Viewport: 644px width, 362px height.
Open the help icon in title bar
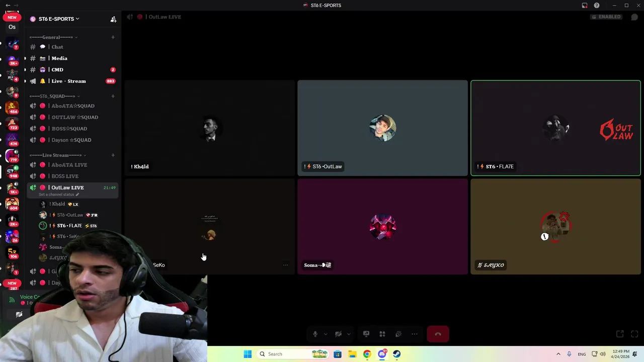(x=597, y=6)
